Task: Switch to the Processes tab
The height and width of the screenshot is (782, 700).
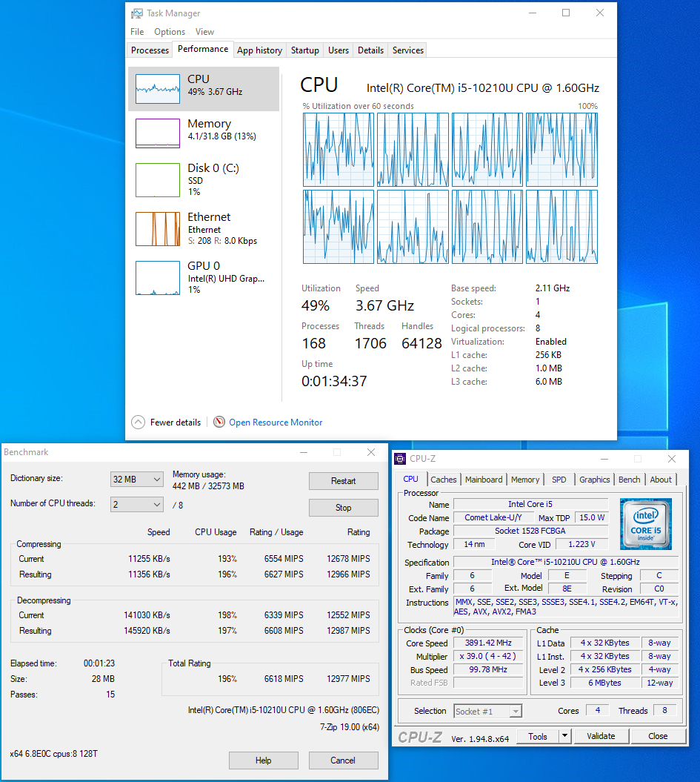Action: click(150, 50)
